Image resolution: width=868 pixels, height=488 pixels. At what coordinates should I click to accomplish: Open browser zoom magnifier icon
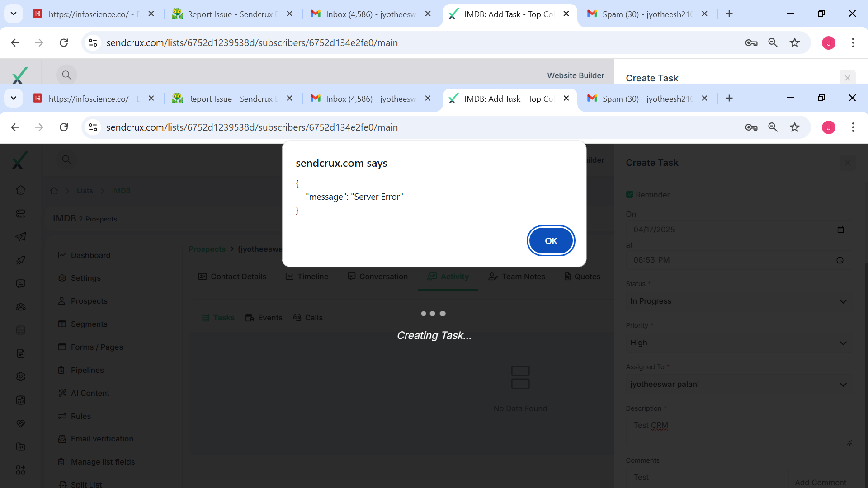[x=773, y=127]
